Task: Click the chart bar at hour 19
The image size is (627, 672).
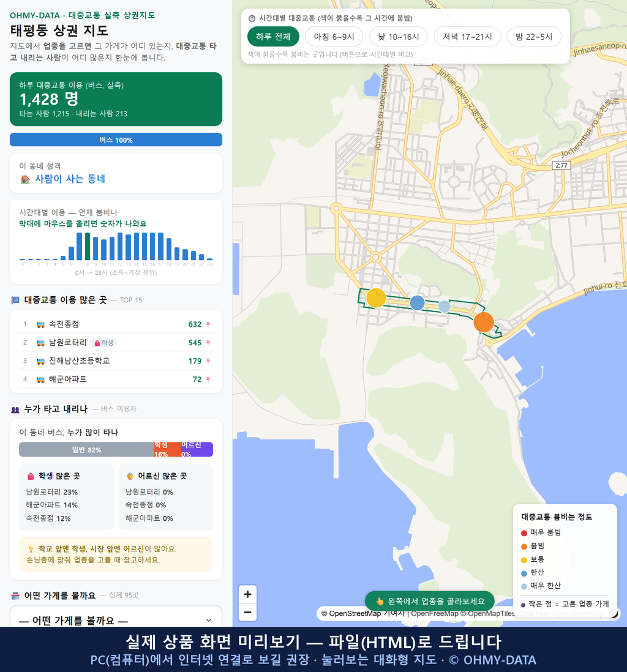Action: [x=177, y=253]
